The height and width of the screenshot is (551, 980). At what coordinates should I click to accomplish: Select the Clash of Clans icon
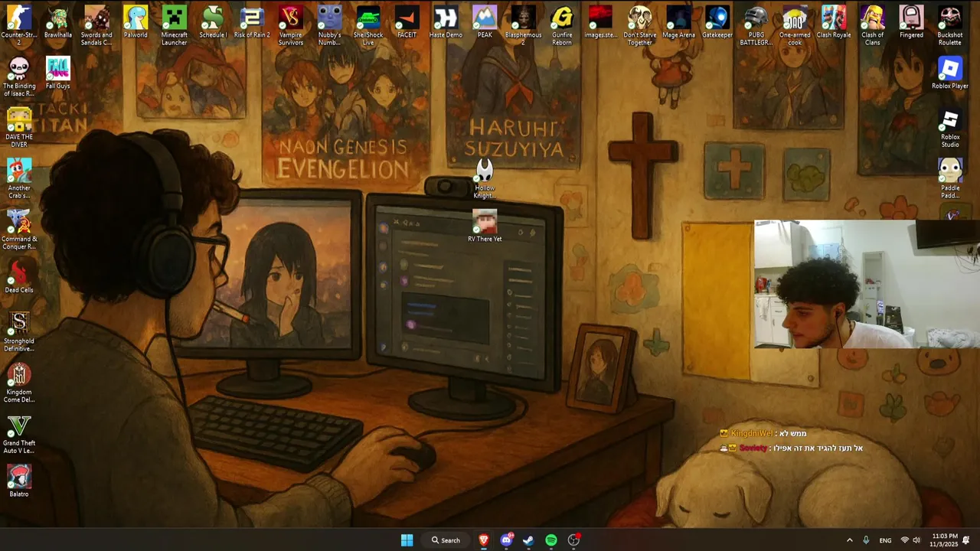pos(872,24)
